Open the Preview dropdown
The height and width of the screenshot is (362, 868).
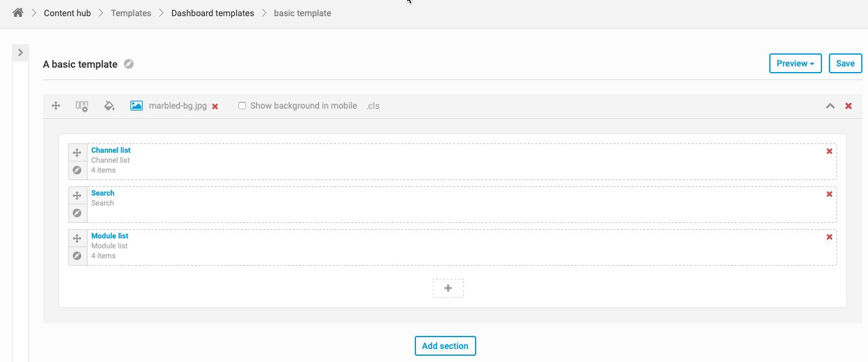point(795,63)
